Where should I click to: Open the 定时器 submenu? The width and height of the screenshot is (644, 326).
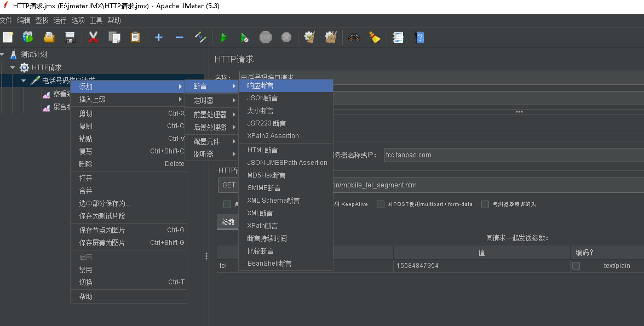[211, 100]
